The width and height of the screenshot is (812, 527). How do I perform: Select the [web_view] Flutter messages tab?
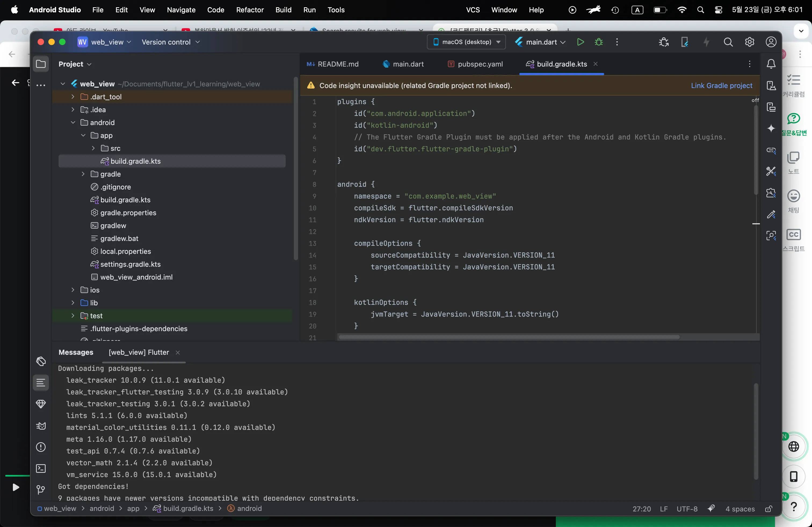139,353
